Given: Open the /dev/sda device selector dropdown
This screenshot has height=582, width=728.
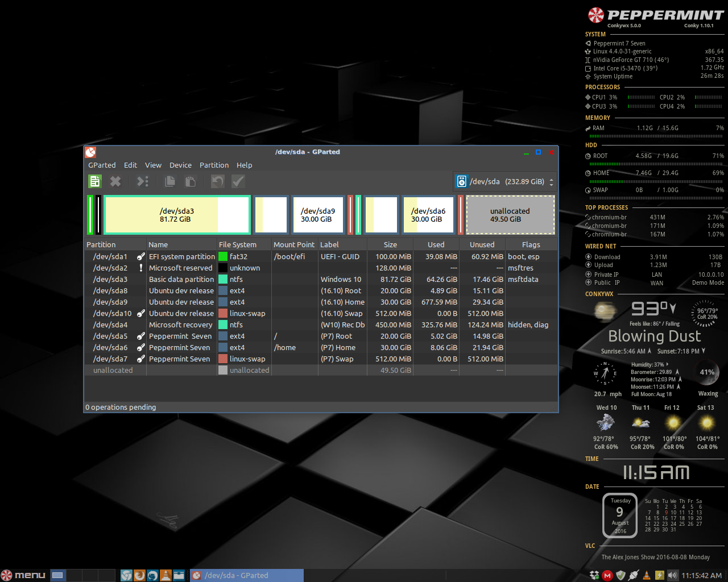Looking at the screenshot, I should tap(504, 181).
